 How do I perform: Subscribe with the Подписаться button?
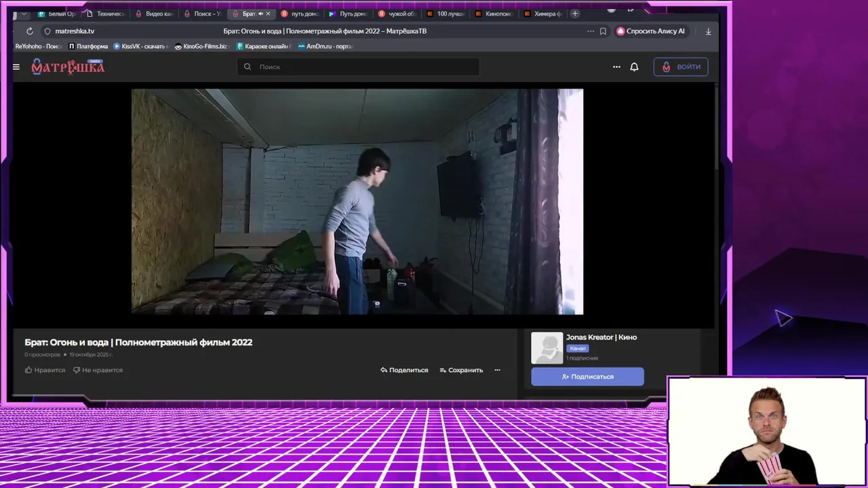(x=587, y=376)
